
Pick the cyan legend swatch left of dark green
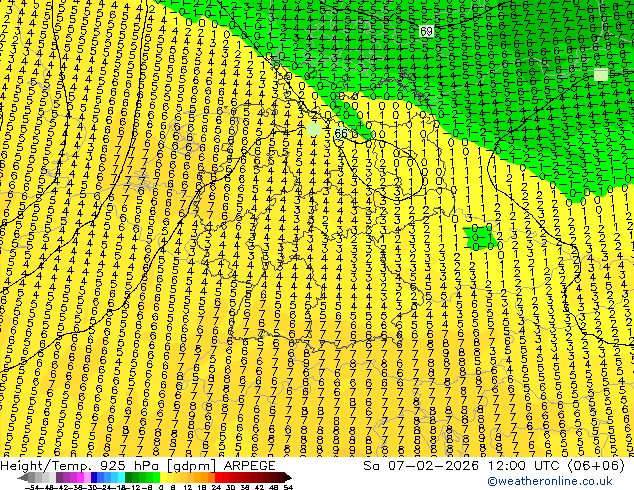pos(121,477)
